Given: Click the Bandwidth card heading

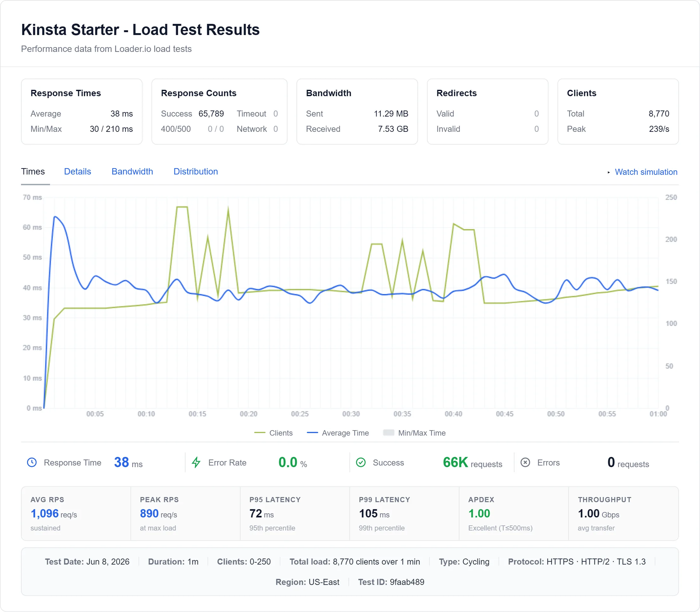Looking at the screenshot, I should [328, 93].
